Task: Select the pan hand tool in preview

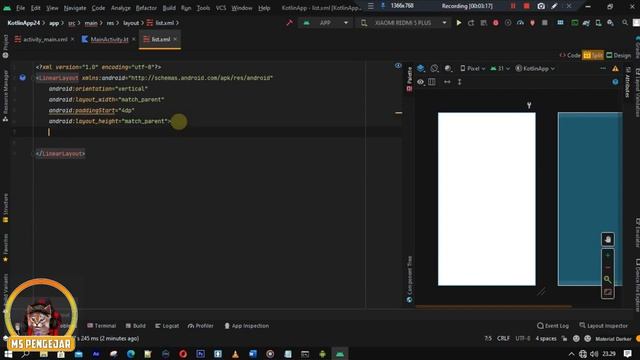Action: pyautogui.click(x=608, y=240)
